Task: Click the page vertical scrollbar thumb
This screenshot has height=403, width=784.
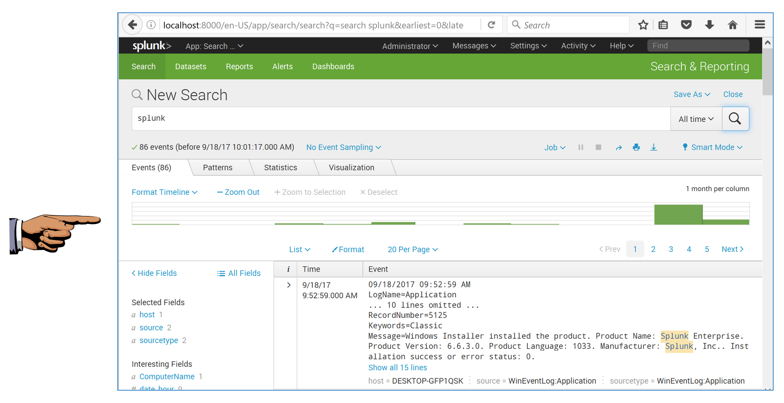Action: tap(768, 72)
